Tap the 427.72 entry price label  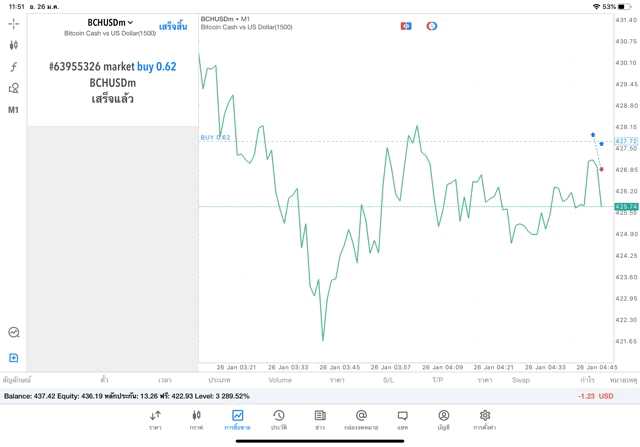tap(626, 141)
